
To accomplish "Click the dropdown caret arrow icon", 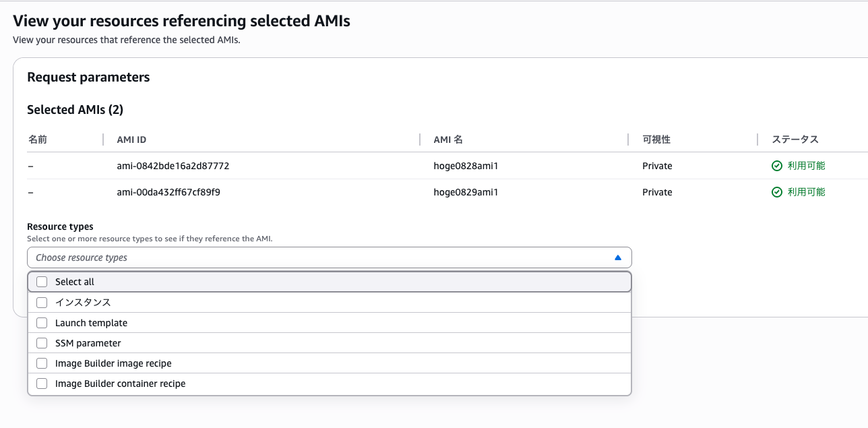I will (618, 257).
